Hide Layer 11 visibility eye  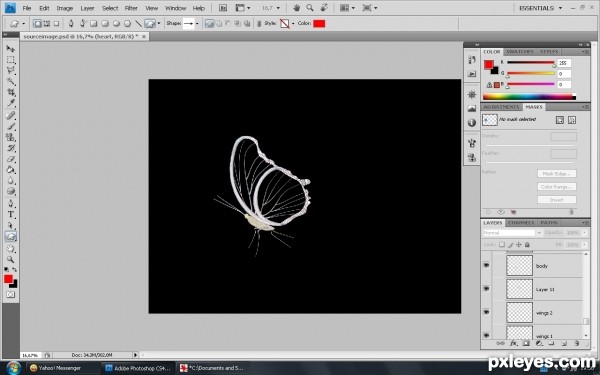click(x=486, y=289)
